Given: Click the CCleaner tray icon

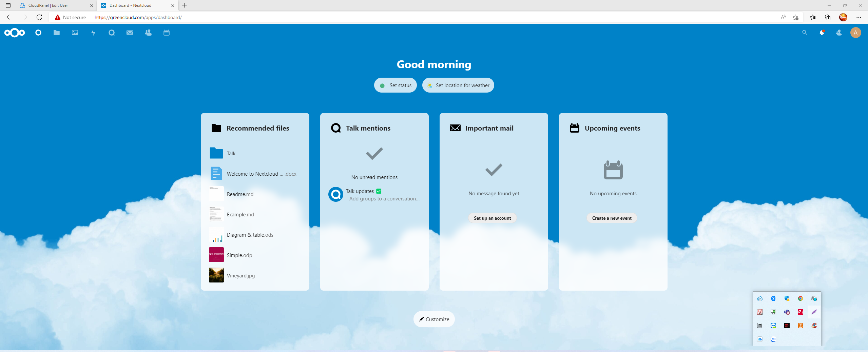Looking at the screenshot, I should (x=814, y=326).
